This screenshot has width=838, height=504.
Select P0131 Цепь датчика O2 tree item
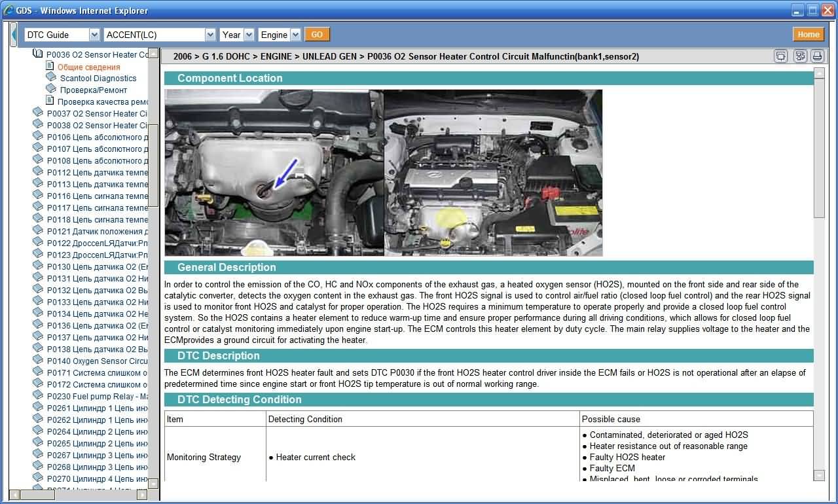pos(98,279)
